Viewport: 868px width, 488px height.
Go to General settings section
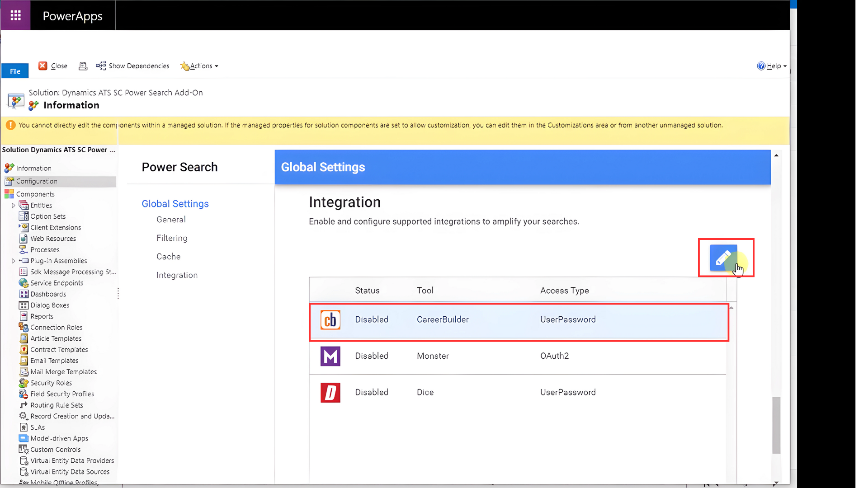click(x=171, y=220)
